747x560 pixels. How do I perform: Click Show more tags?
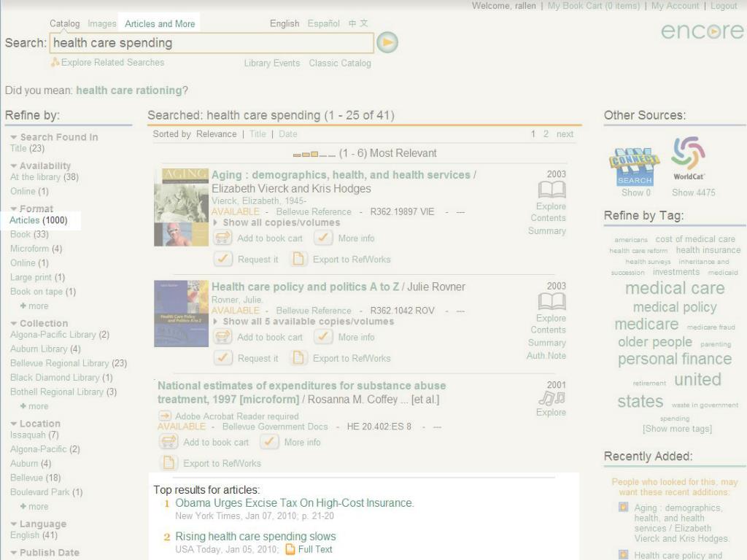677,429
